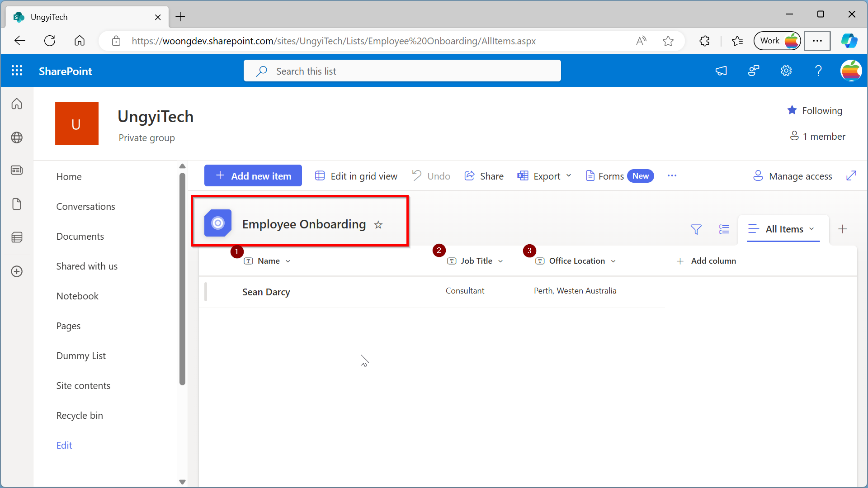Open Conversations in site navigation
This screenshot has height=488, width=868.
click(x=86, y=207)
